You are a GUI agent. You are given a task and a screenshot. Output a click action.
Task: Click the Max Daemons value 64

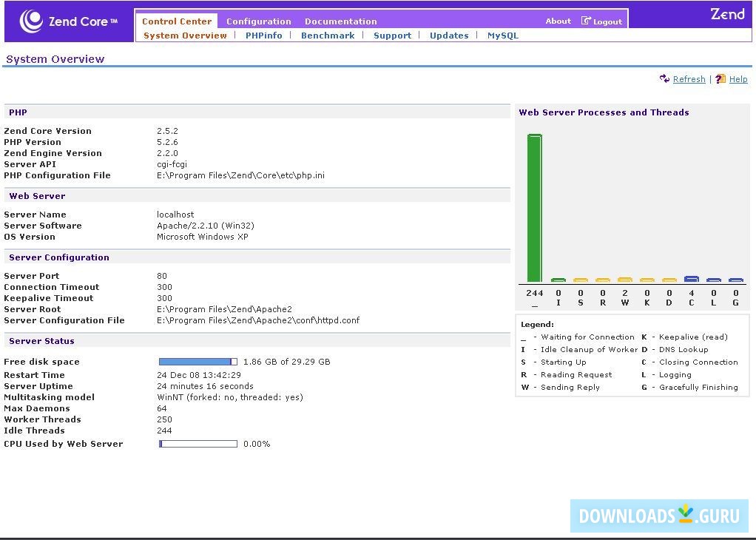tap(161, 408)
